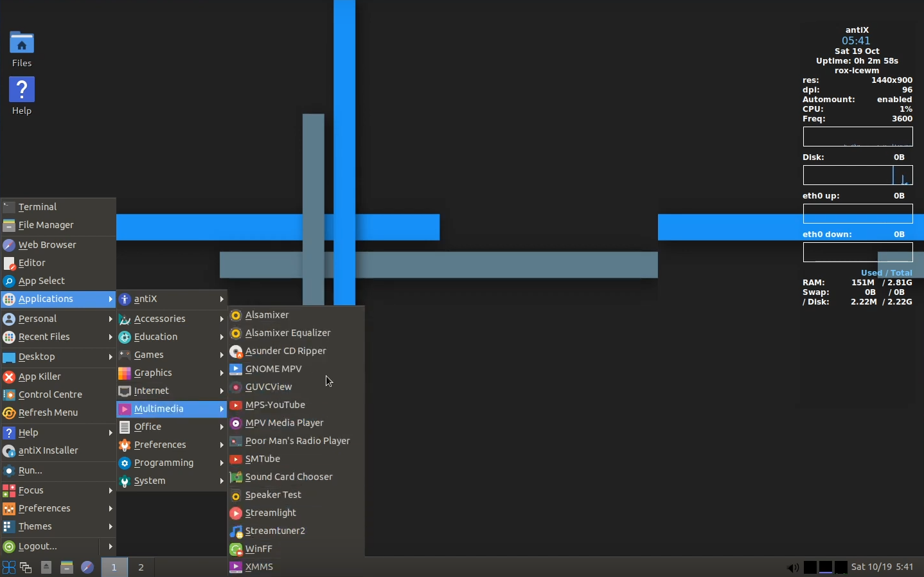Viewport: 924px width, 577px height.
Task: Launch Terminal from the main menu
Action: [x=58, y=207]
